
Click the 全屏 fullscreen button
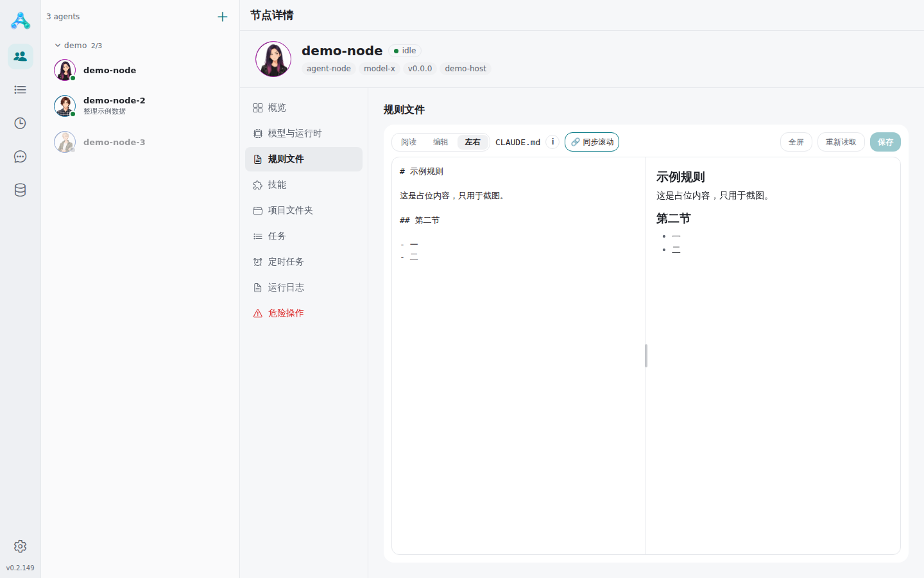[x=796, y=142]
